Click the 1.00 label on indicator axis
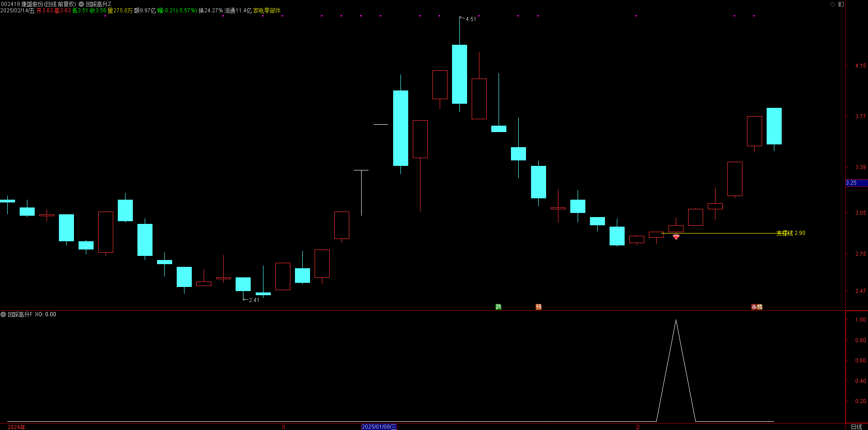The image size is (868, 430). click(860, 320)
